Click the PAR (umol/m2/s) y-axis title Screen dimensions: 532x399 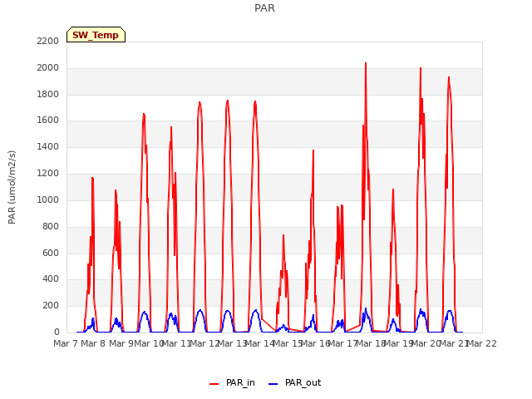[x=12, y=187]
